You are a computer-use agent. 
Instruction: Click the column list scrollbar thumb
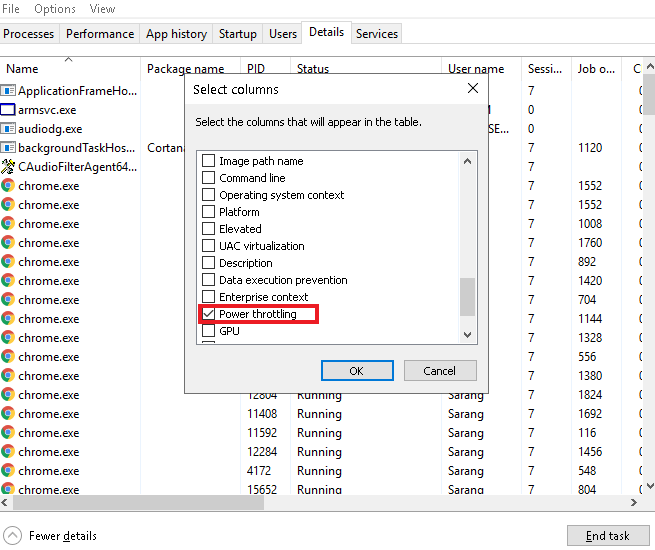pyautogui.click(x=467, y=297)
